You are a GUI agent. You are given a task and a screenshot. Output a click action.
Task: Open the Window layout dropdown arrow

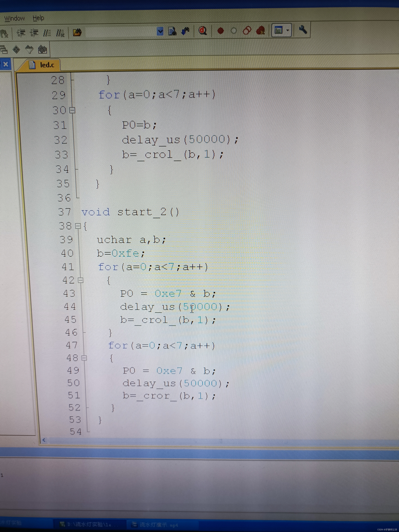[x=288, y=30]
